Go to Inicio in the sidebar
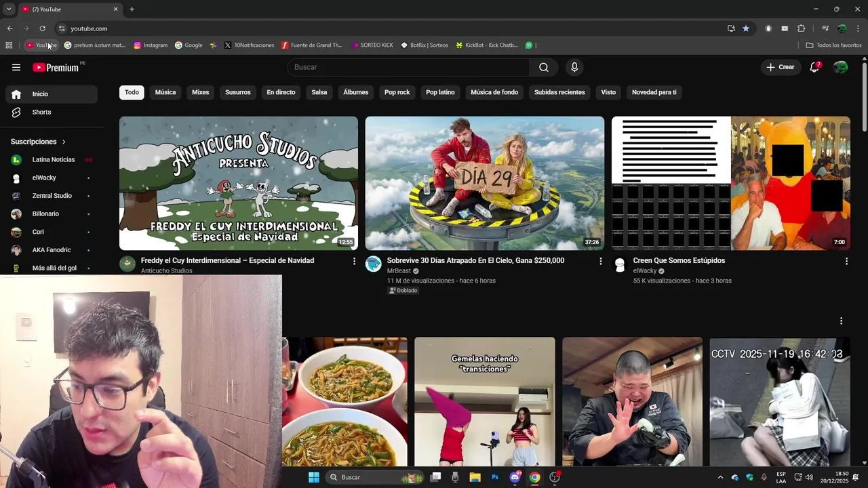 pos(52,94)
